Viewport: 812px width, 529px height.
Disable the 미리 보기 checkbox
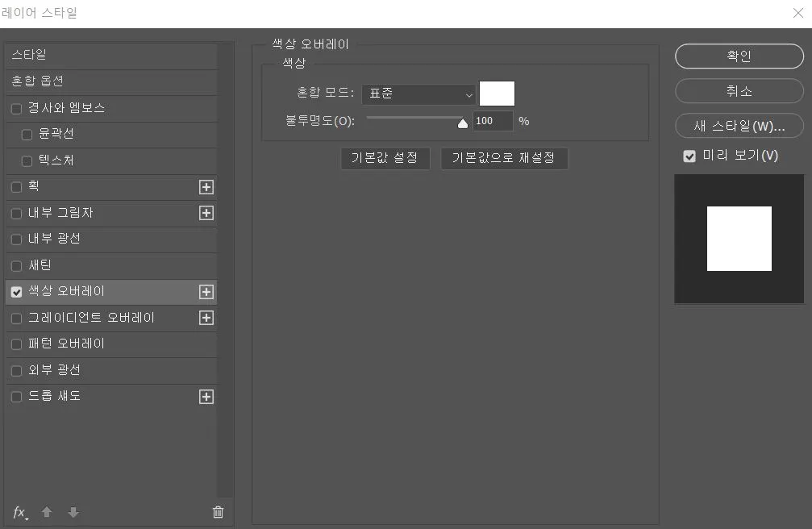click(x=689, y=156)
